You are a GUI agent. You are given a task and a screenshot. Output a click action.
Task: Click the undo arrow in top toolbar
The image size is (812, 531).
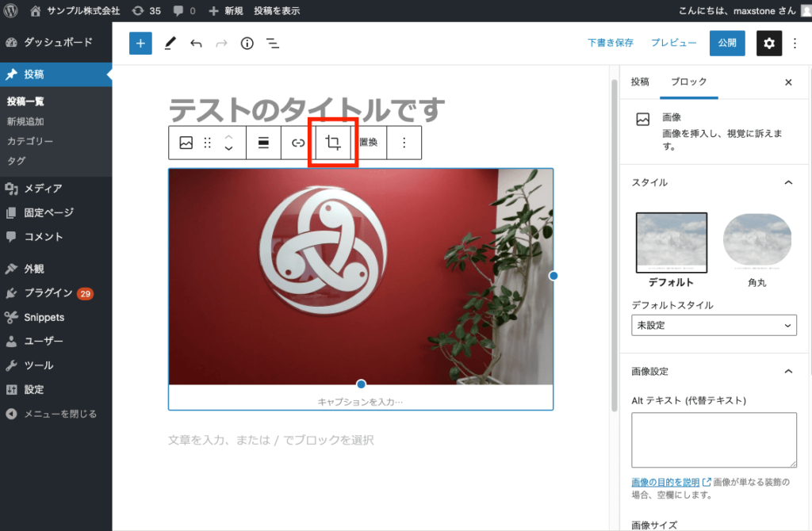click(196, 44)
